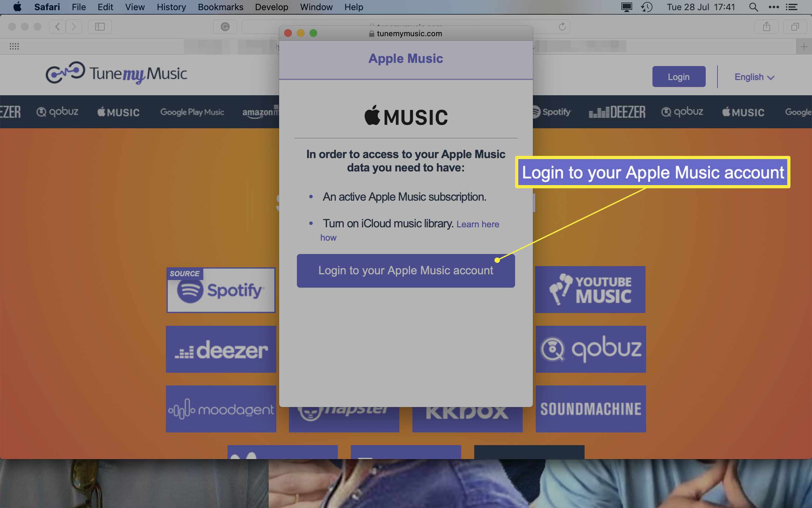Open the History menu
Screen dimensions: 812x508
172,7
